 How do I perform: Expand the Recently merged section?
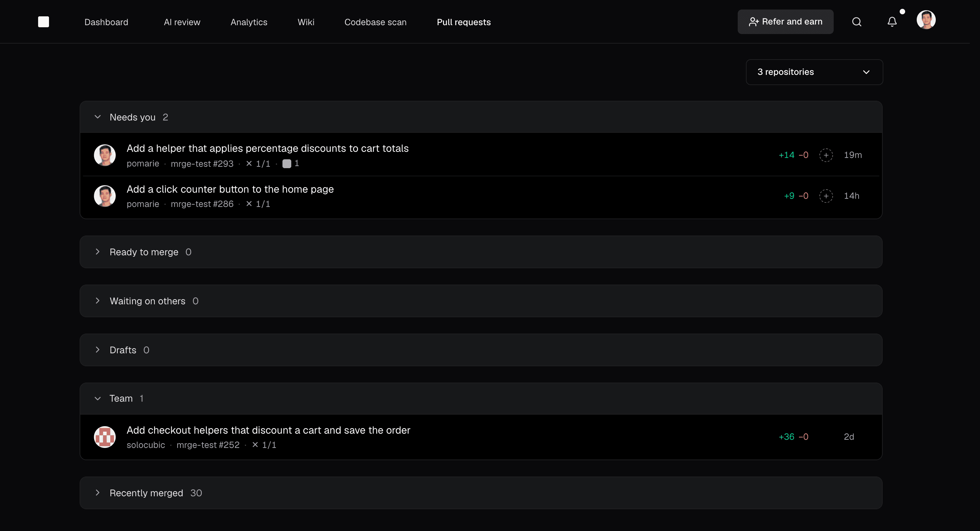pyautogui.click(x=98, y=493)
